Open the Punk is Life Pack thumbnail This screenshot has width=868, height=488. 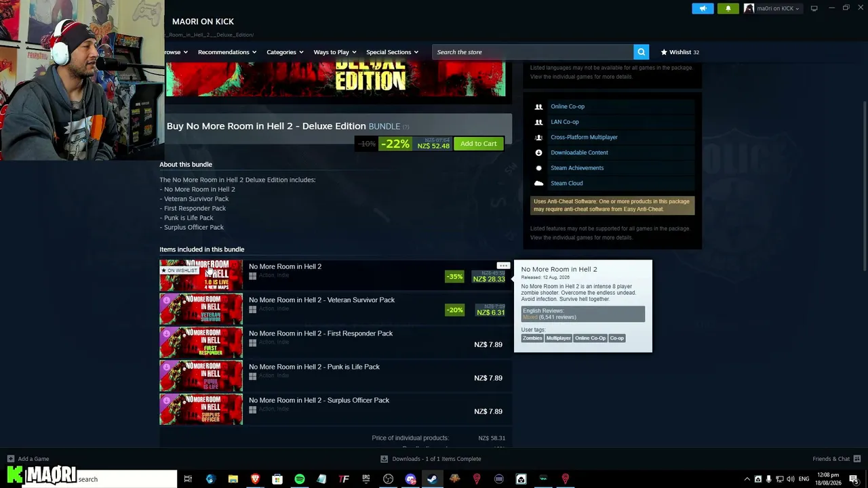[201, 375]
